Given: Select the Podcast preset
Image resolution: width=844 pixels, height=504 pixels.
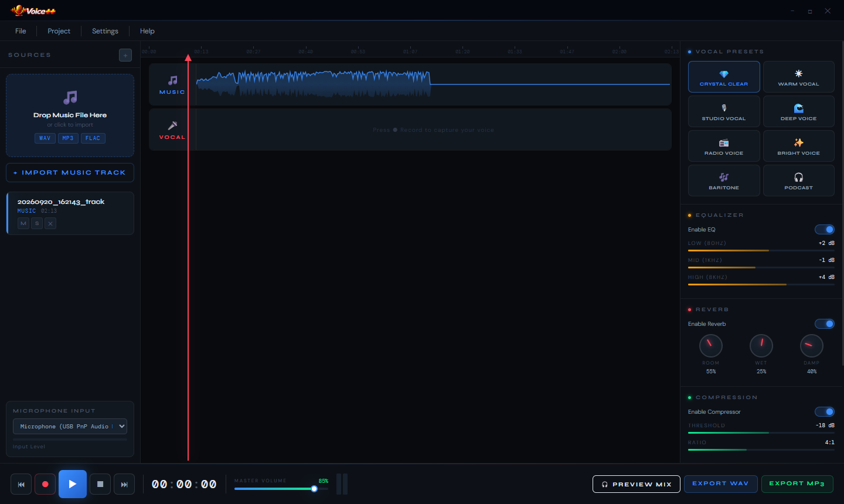Looking at the screenshot, I should point(798,181).
